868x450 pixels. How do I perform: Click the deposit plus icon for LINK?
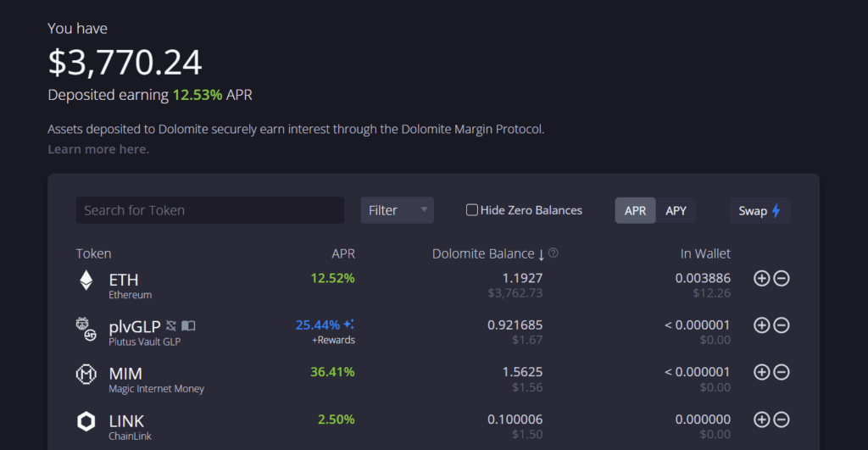[761, 419]
